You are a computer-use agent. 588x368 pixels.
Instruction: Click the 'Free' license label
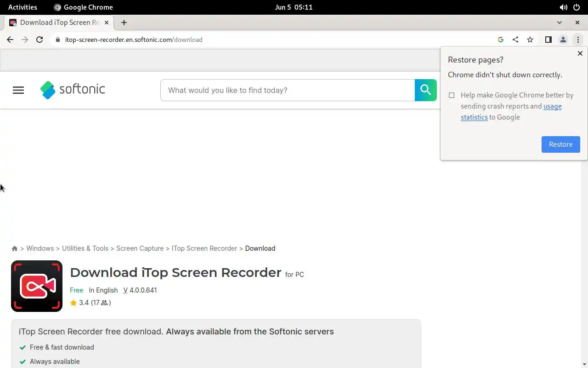(76, 290)
